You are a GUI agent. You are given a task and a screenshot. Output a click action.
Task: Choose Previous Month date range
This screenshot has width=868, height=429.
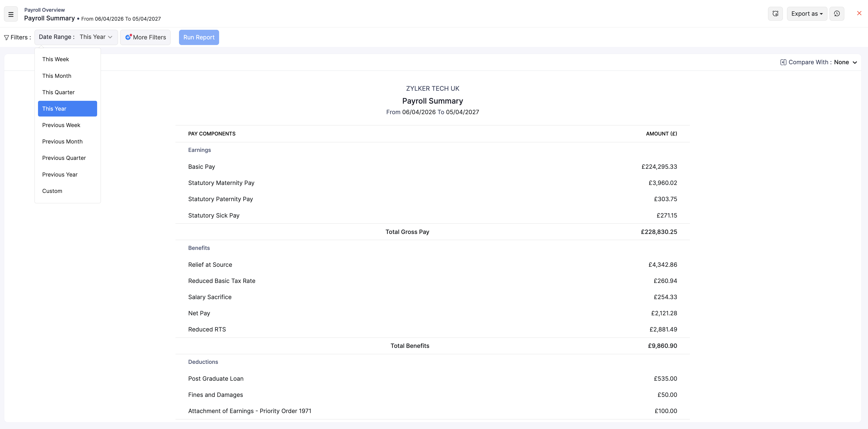67,141
